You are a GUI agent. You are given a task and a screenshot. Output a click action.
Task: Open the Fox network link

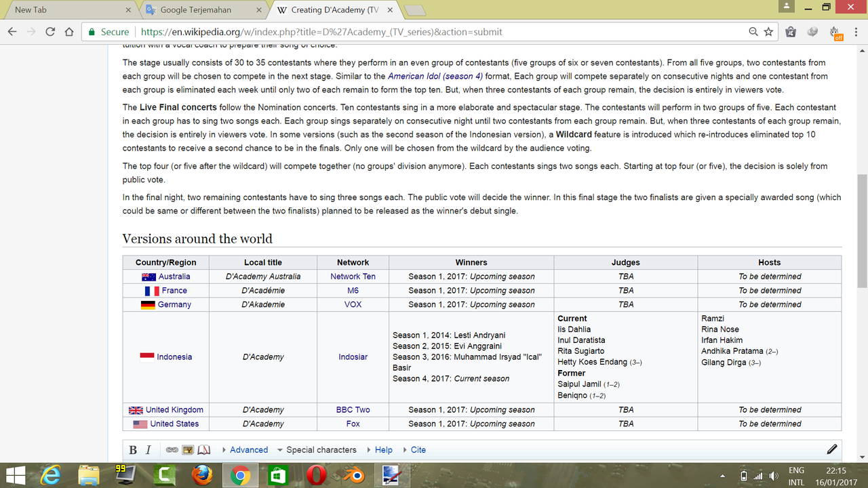pyautogui.click(x=353, y=424)
